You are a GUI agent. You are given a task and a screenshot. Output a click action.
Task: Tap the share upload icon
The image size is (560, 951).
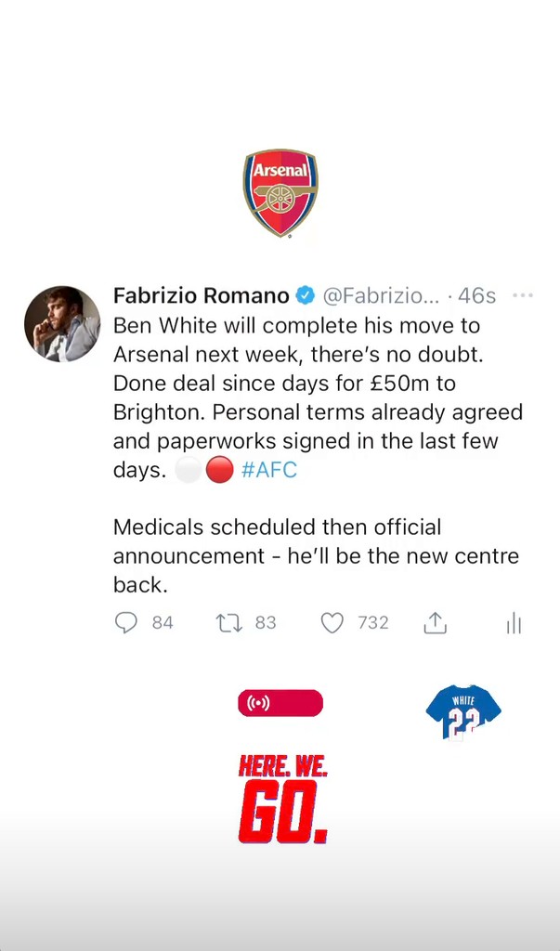[x=435, y=623]
